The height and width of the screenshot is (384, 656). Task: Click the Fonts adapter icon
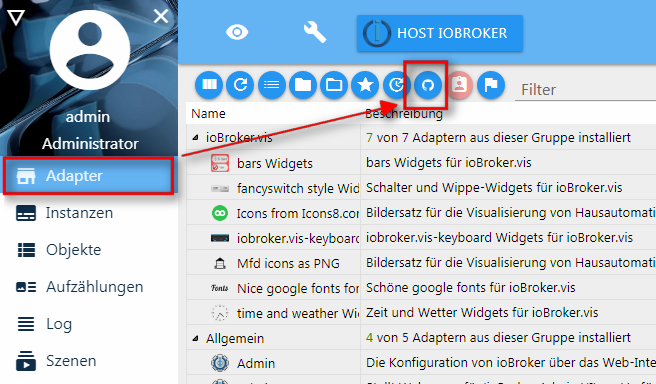point(220,288)
